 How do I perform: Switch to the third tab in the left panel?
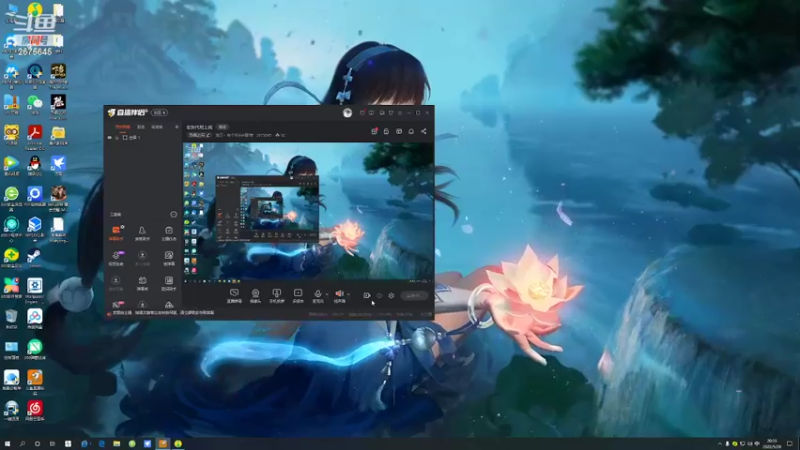click(157, 127)
